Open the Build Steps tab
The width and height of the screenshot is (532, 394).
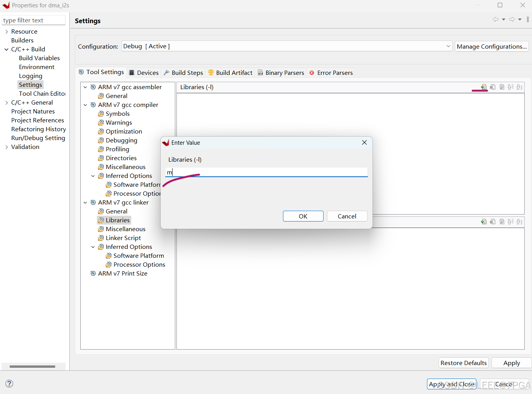tap(183, 73)
